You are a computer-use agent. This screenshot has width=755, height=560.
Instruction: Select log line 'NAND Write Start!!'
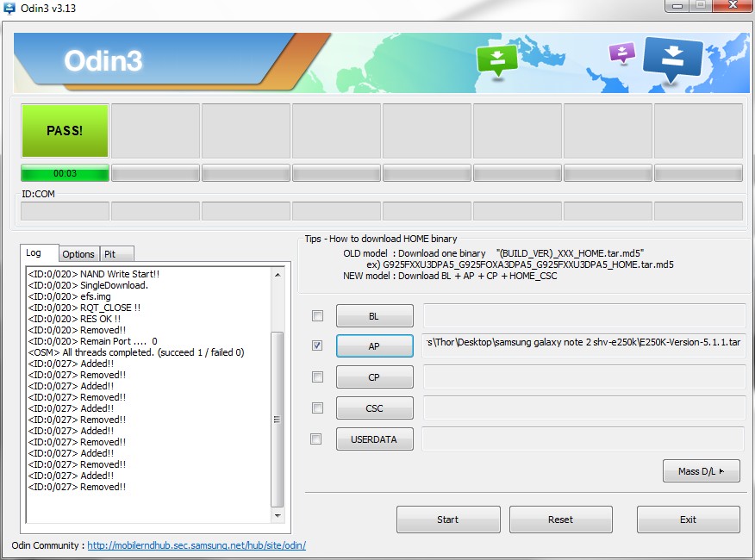point(94,274)
